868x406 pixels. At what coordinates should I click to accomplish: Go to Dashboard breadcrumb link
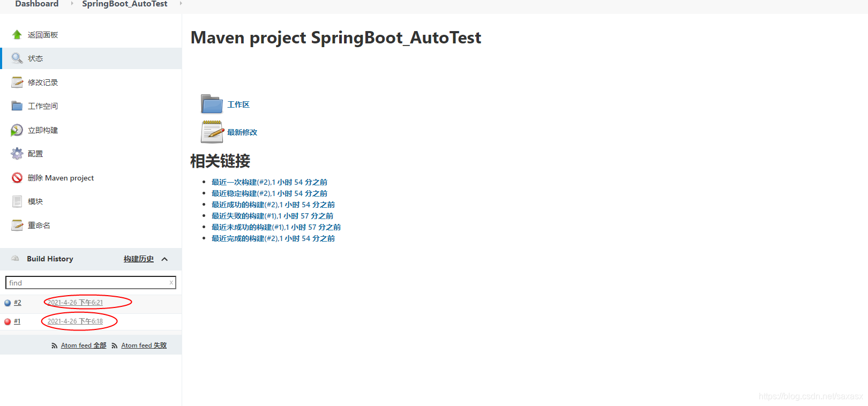coord(36,3)
